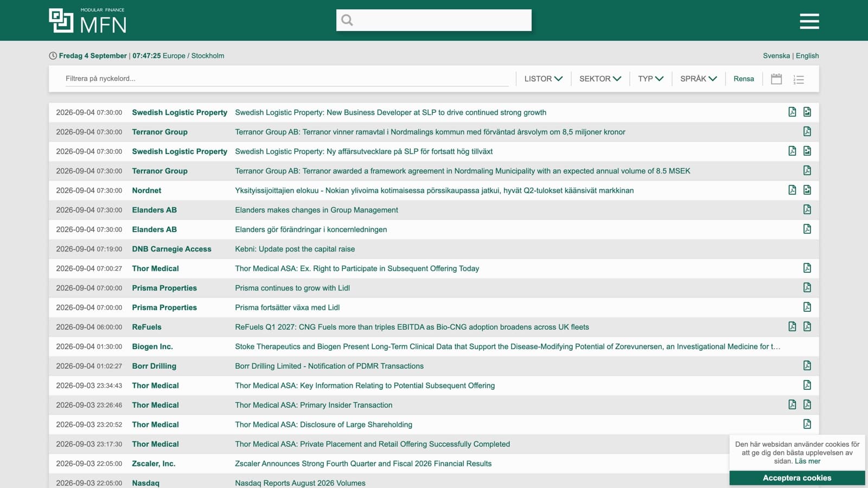The height and width of the screenshot is (488, 868).
Task: Expand the TYP dropdown
Action: pos(650,79)
